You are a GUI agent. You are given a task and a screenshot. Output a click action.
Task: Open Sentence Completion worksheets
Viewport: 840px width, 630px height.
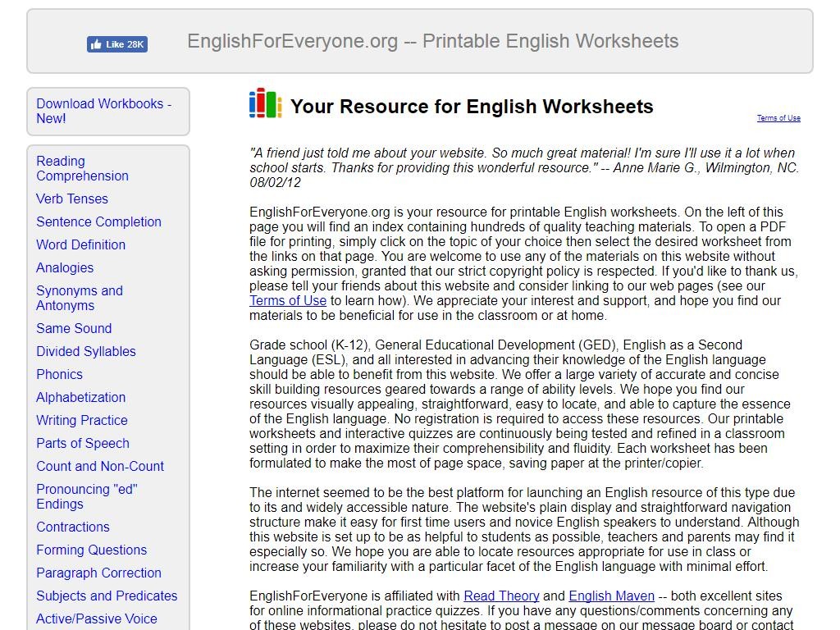pyautogui.click(x=98, y=221)
